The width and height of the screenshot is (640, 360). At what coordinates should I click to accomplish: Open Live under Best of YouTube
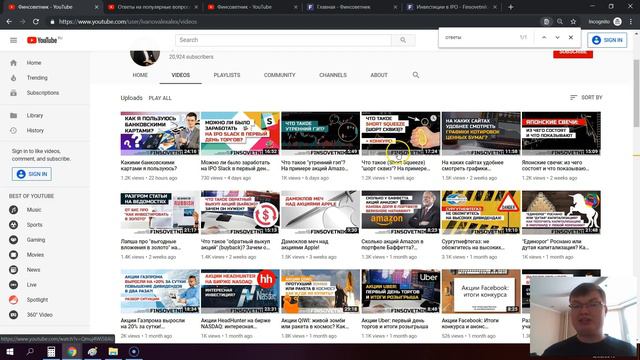click(x=31, y=285)
